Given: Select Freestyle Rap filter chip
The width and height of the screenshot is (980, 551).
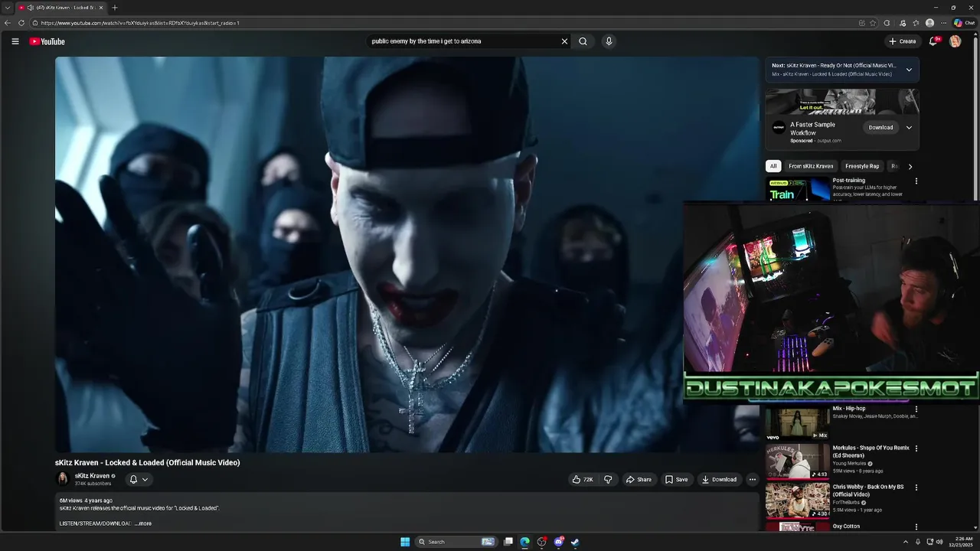Looking at the screenshot, I should click(862, 166).
